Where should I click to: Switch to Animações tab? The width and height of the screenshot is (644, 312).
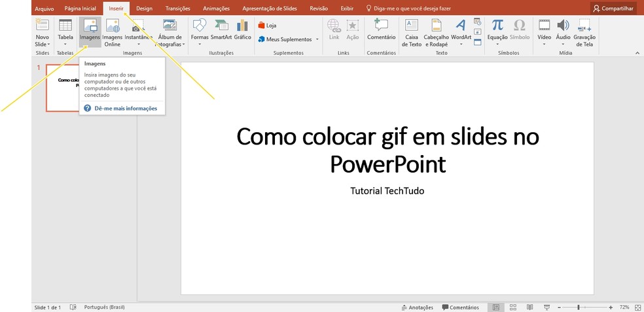(x=216, y=9)
